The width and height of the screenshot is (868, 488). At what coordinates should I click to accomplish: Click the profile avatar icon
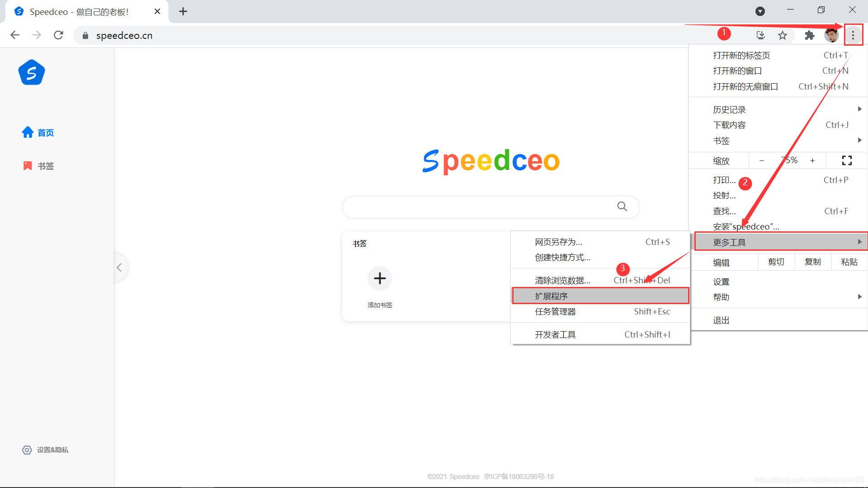(x=831, y=35)
